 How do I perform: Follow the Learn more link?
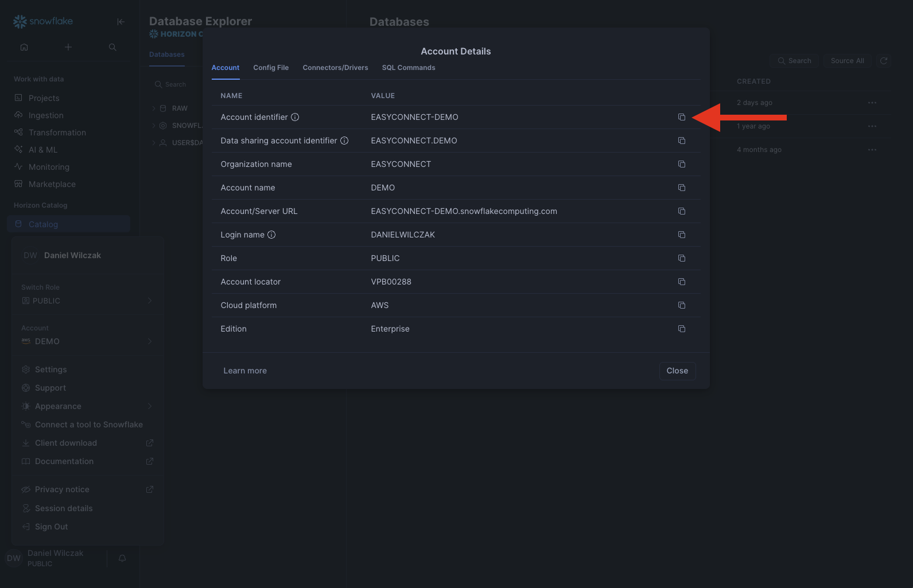coord(245,371)
